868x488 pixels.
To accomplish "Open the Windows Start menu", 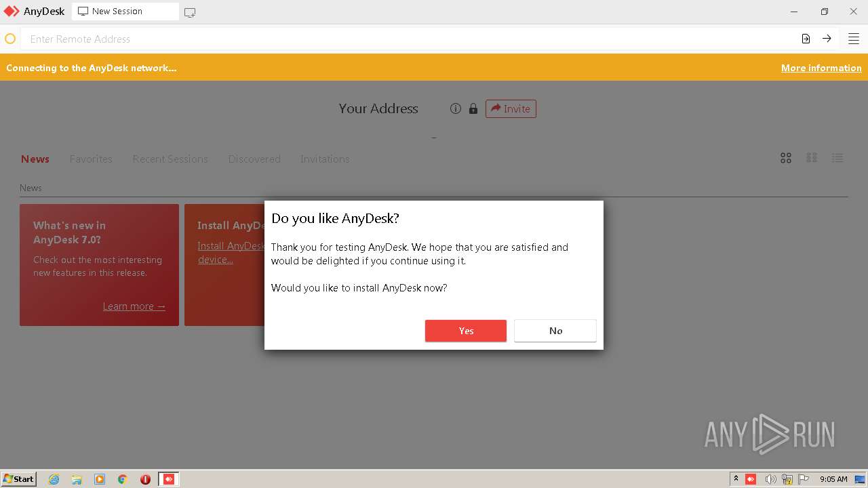I will click(19, 479).
